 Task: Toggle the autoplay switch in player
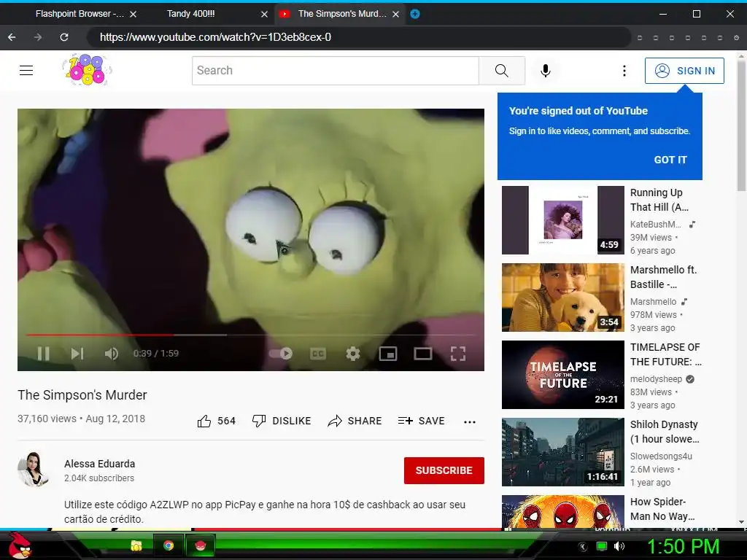[x=281, y=354]
